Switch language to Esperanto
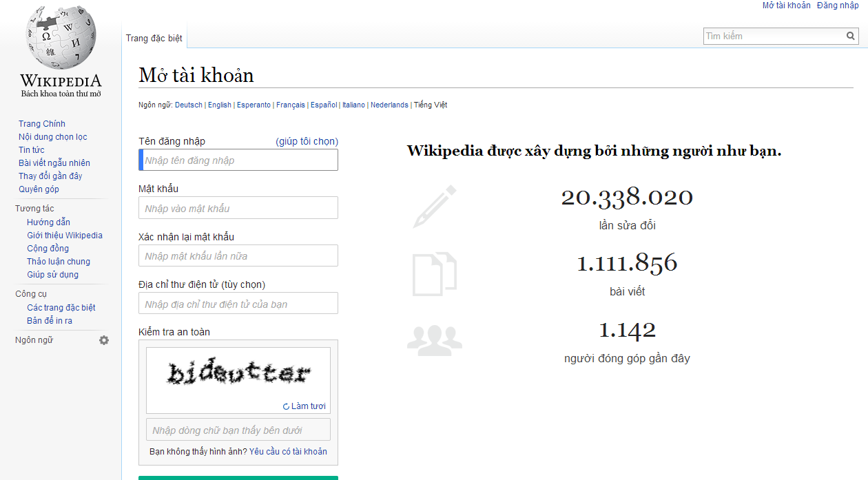This screenshot has height=480, width=868. (254, 105)
